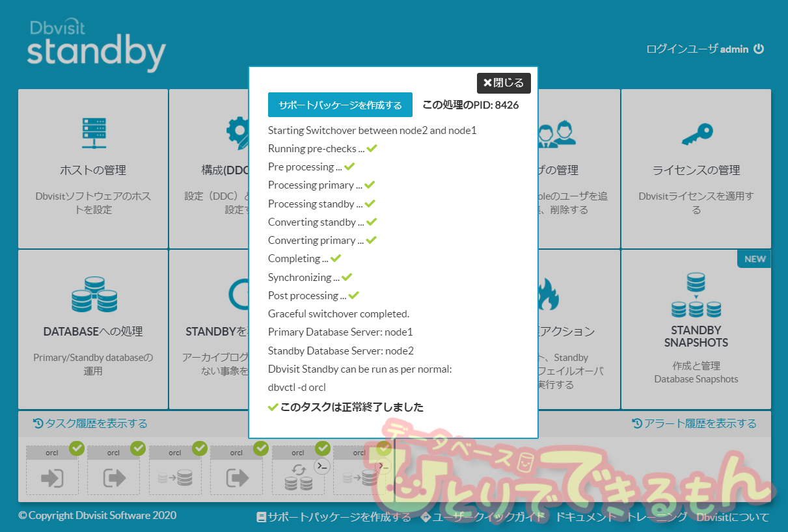Click 'Dbvisitライセンスを適用する' description text

point(696,203)
